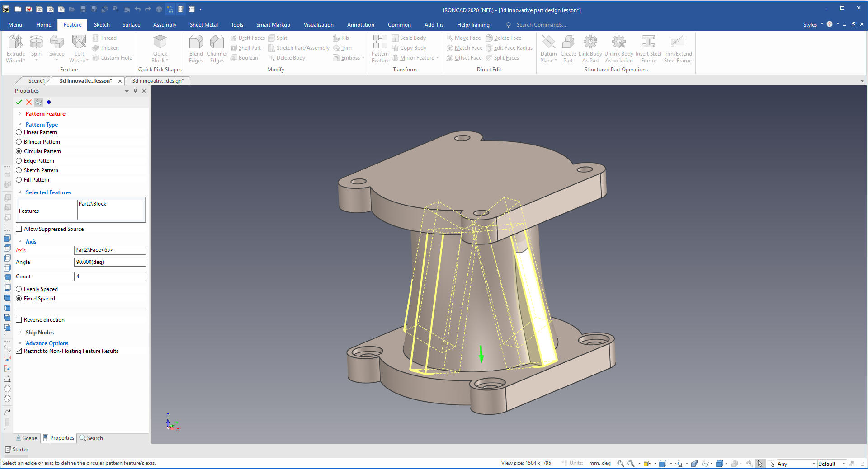868x469 pixels.
Task: Click the Count input field
Action: [x=110, y=277]
